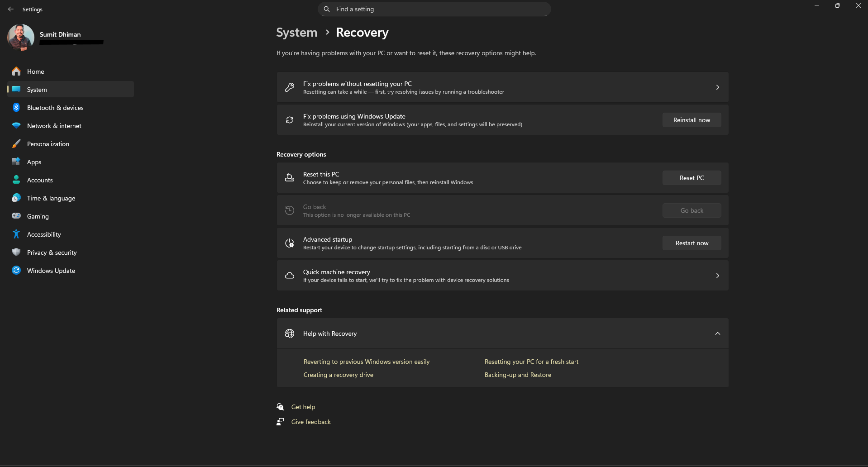Click the Get help chat icon
868x467 pixels.
pos(280,407)
